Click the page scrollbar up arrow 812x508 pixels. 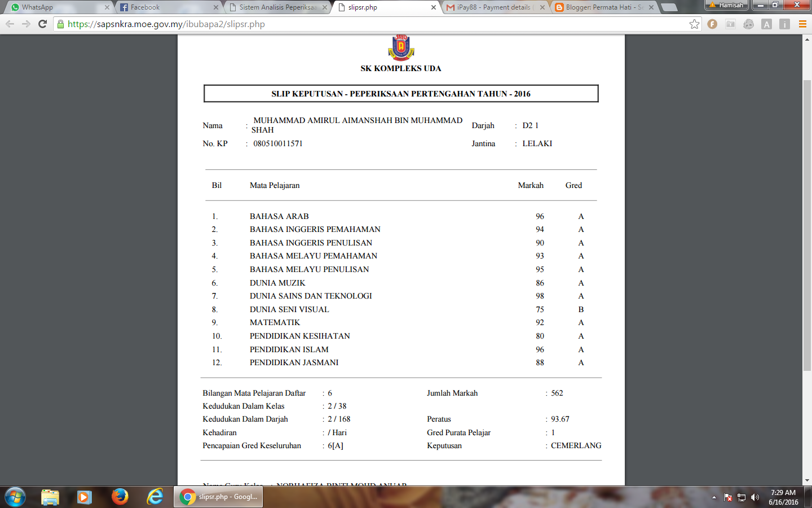(807, 39)
